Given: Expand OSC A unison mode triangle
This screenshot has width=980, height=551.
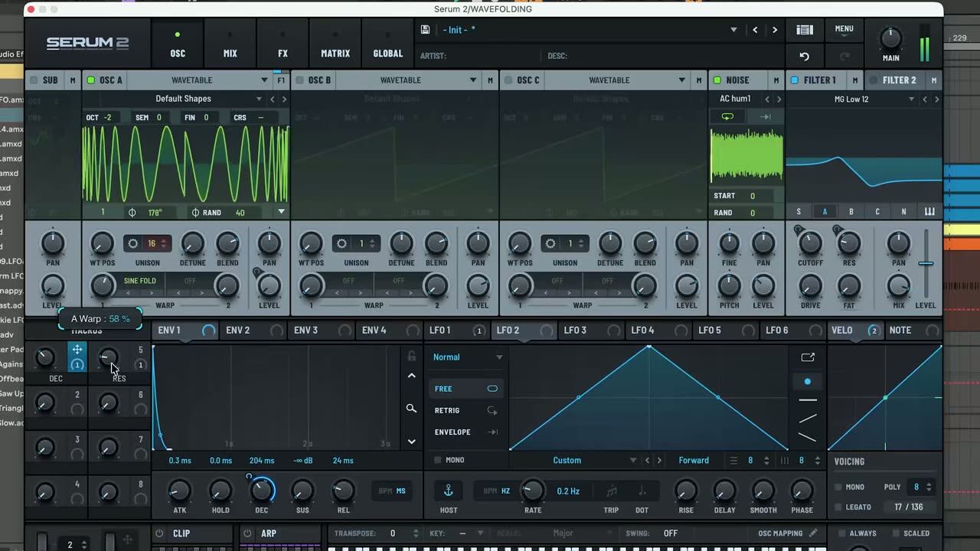Looking at the screenshot, I should [x=281, y=212].
